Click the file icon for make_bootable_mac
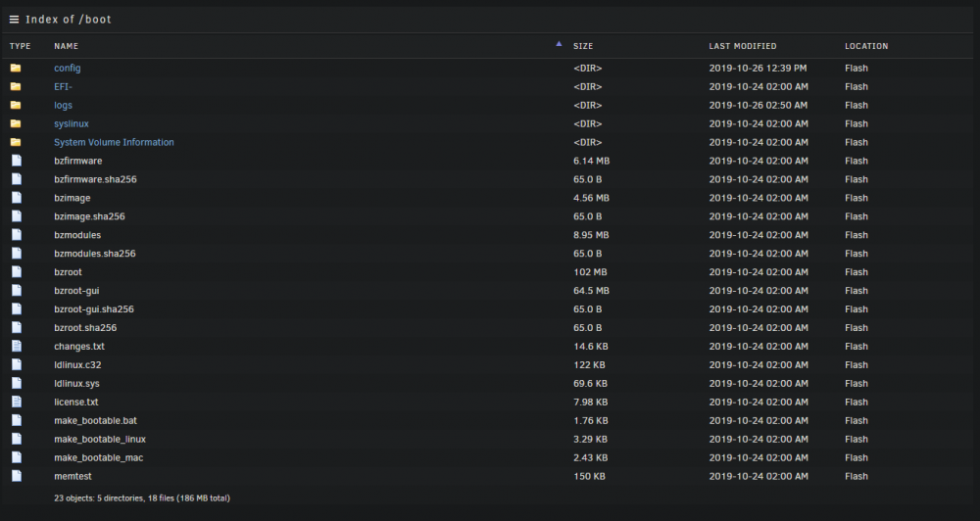 coord(17,457)
